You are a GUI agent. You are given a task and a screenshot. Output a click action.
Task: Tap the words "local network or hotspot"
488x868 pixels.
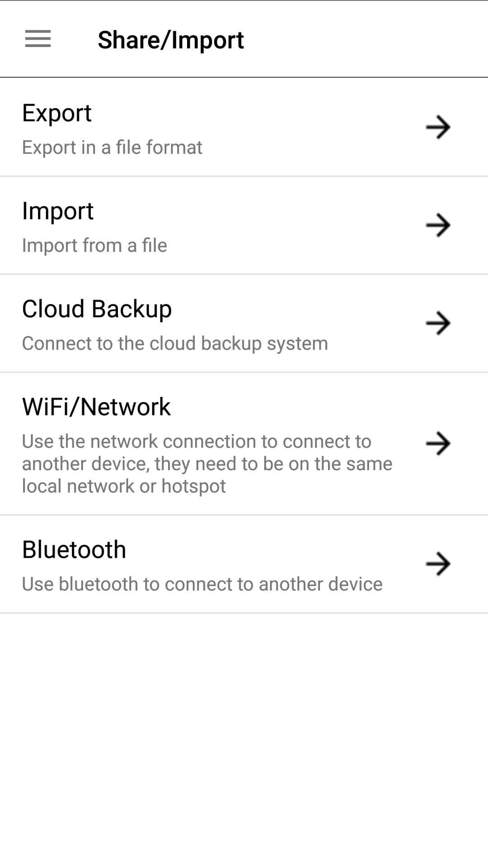tap(124, 486)
